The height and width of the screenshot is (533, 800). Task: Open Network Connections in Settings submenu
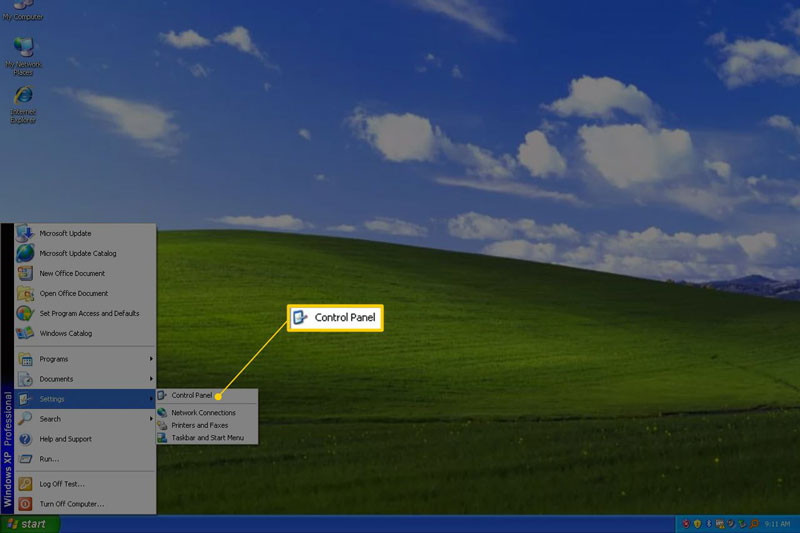tap(207, 413)
